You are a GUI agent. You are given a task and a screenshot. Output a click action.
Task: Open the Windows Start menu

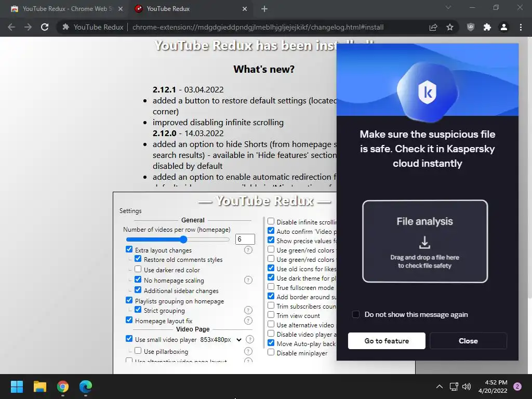click(x=17, y=387)
